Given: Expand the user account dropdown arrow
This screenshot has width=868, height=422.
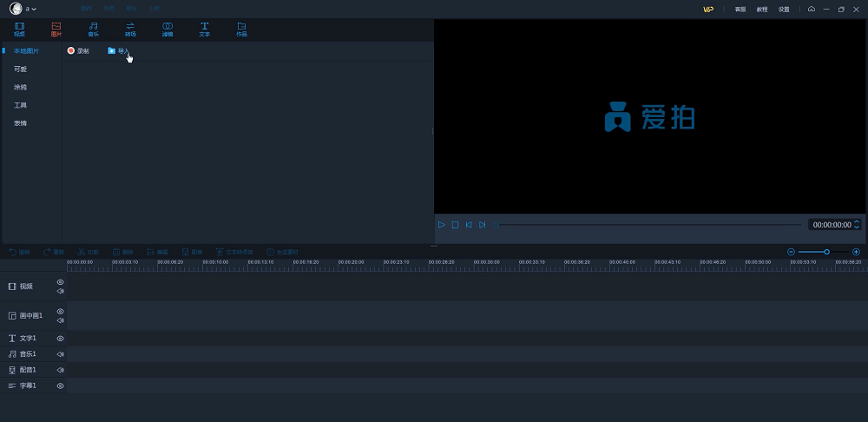Looking at the screenshot, I should click(x=34, y=9).
